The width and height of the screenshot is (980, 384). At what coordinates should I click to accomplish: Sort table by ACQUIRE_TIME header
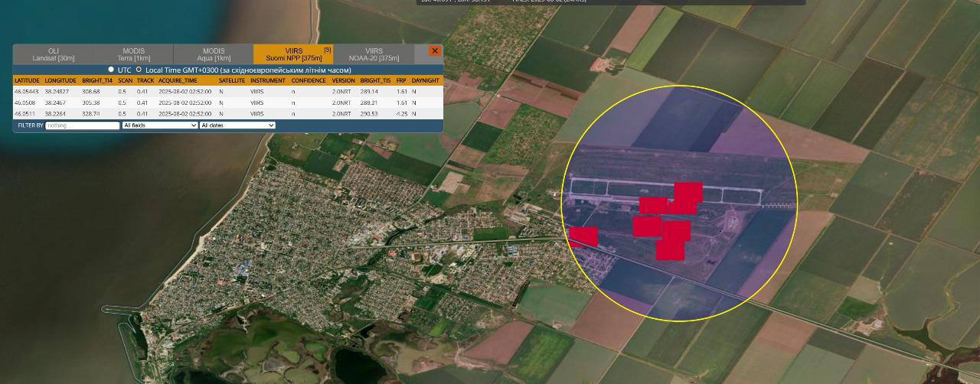coord(178,80)
